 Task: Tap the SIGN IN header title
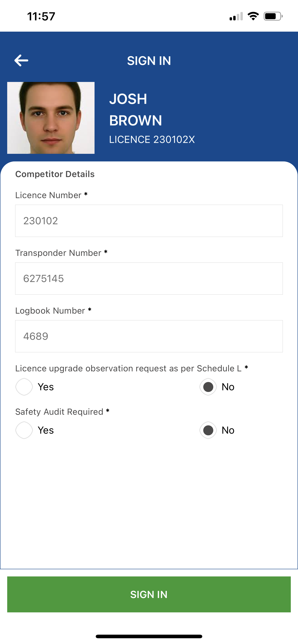pyautogui.click(x=149, y=61)
